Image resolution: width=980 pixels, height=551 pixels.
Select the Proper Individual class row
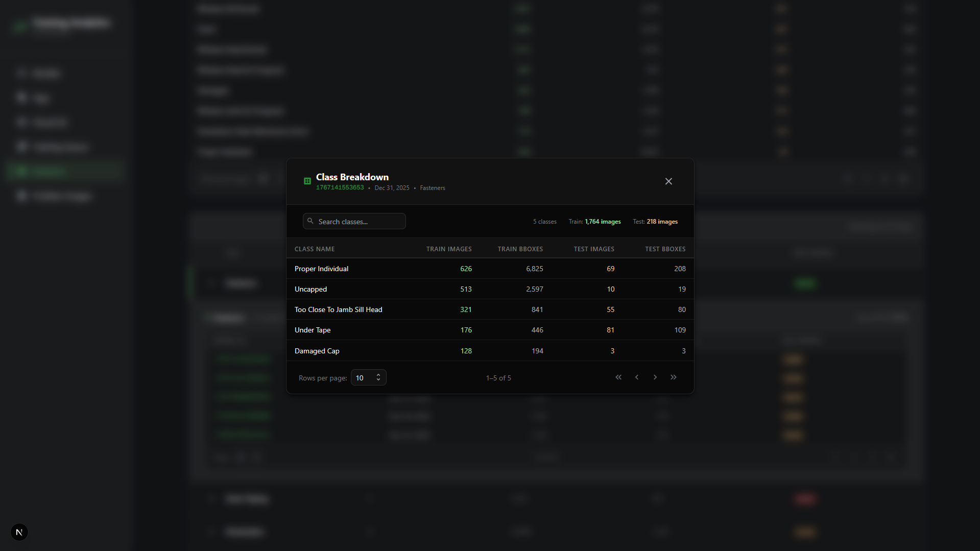(x=490, y=269)
